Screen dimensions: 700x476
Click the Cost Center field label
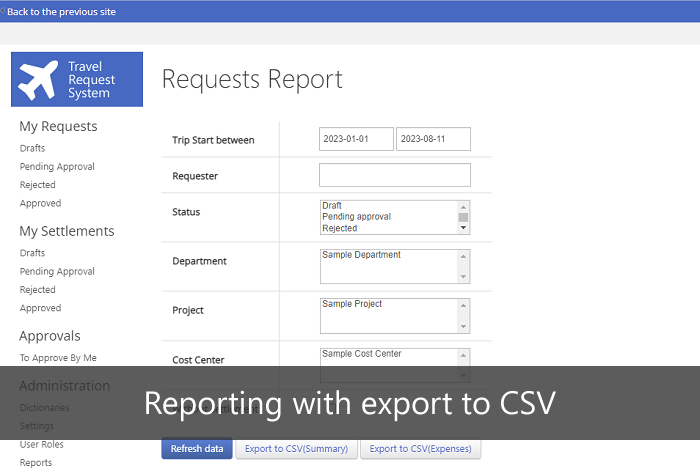198,360
